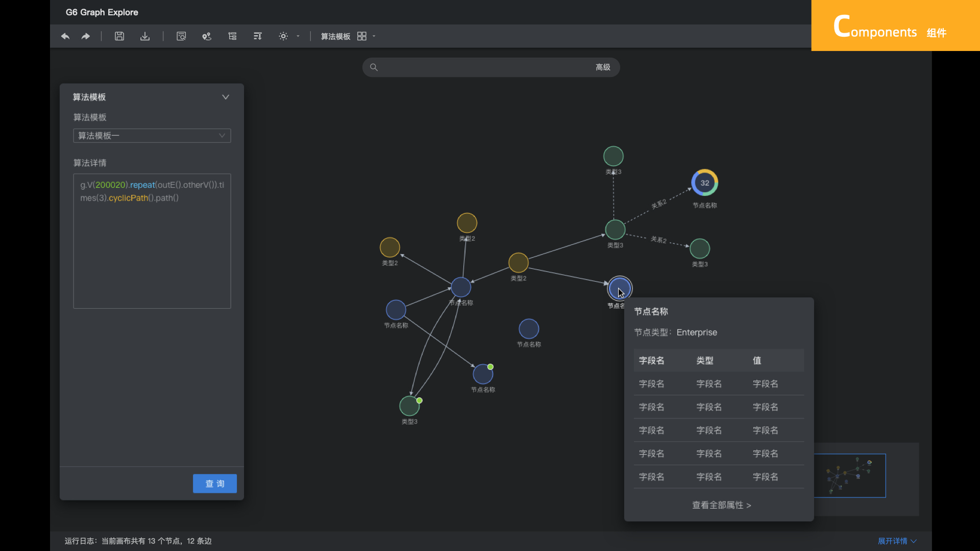The image size is (980, 551).
Task: Click the 类型 column header
Action: (705, 361)
